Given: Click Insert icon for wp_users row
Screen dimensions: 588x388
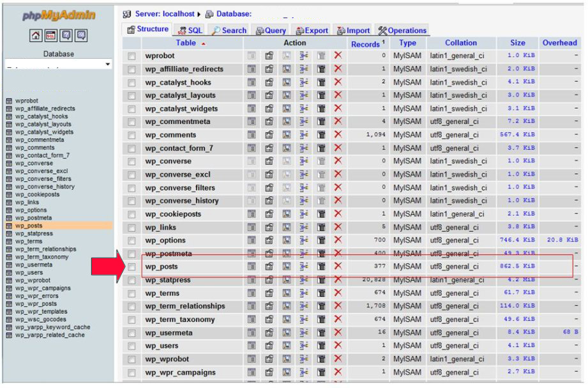Looking at the screenshot, I should pos(304,346).
